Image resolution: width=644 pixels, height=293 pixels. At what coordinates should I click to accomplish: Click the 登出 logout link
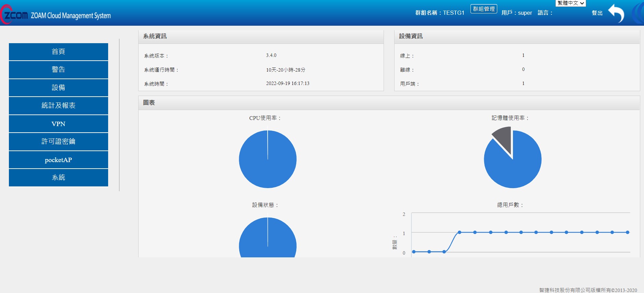597,13
